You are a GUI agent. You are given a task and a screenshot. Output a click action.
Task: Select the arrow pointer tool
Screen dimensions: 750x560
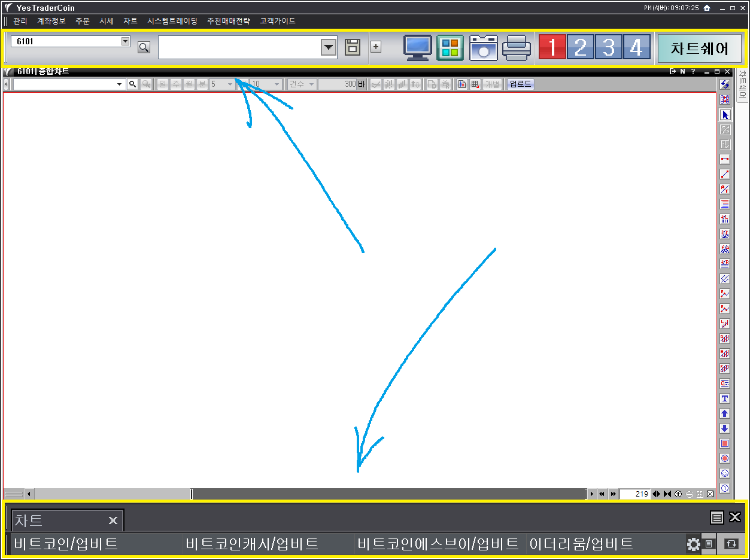click(725, 115)
